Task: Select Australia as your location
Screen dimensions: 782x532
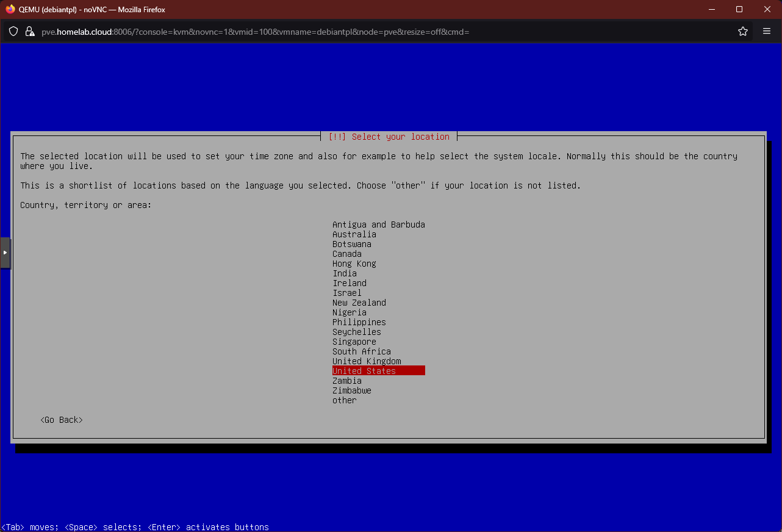Action: [x=354, y=234]
